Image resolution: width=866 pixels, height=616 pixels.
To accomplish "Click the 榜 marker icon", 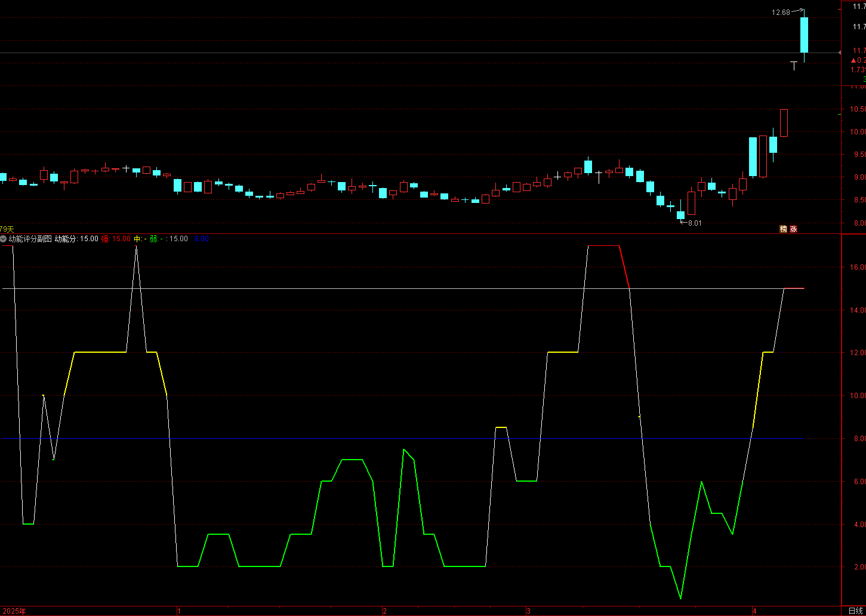I will pyautogui.click(x=784, y=229).
